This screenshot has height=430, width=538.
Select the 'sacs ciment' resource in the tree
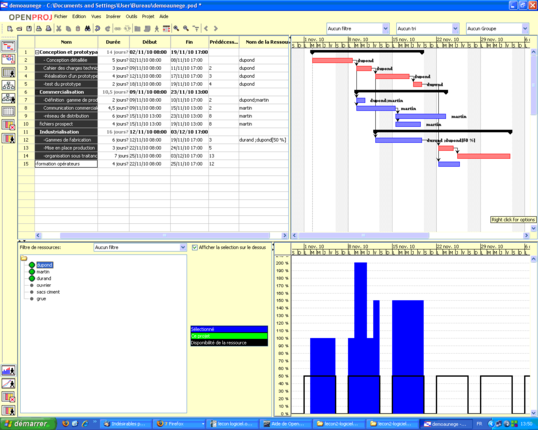click(x=48, y=292)
